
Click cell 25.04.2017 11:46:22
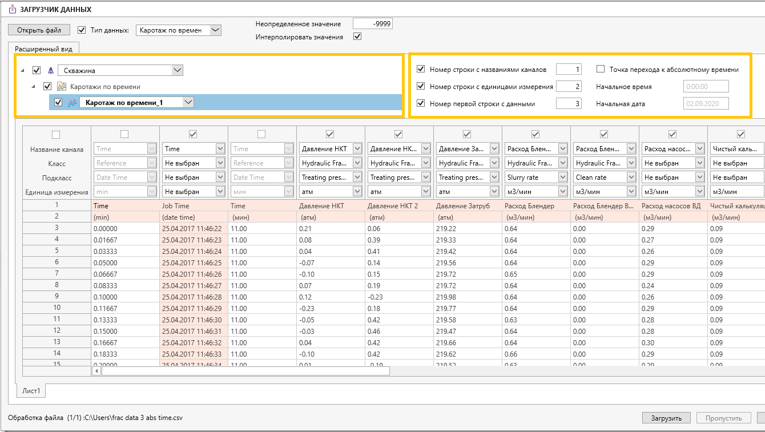pyautogui.click(x=194, y=228)
